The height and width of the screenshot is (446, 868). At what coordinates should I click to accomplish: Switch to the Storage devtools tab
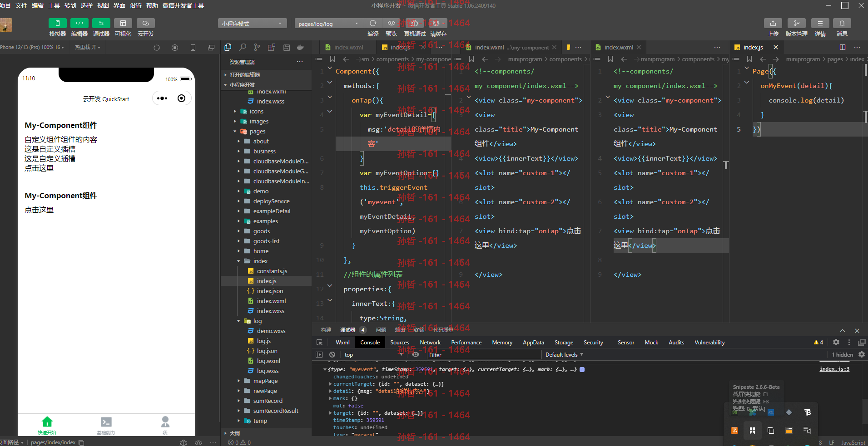(564, 343)
